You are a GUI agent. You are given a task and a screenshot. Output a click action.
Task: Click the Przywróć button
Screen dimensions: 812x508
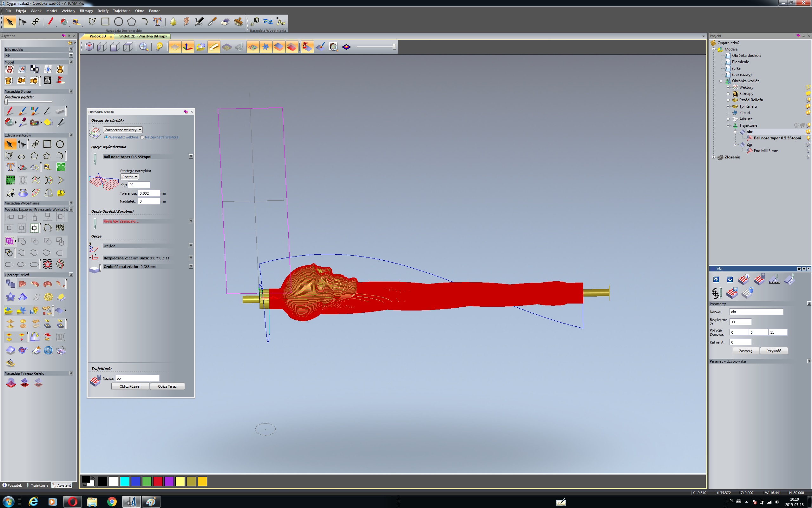[774, 351]
